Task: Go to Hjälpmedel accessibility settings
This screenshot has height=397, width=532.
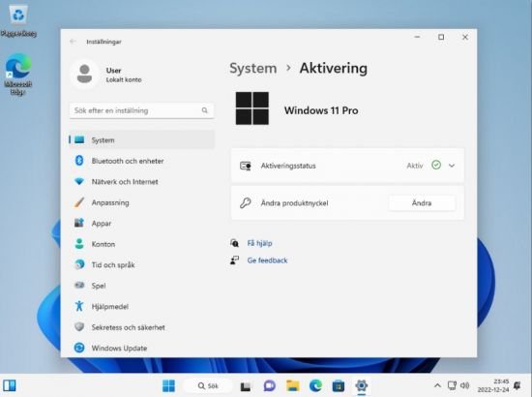Action: [x=142, y=306]
